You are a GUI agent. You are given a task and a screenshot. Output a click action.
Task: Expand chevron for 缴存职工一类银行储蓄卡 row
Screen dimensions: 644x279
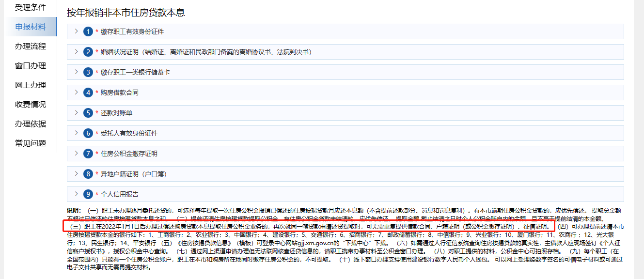[76, 72]
